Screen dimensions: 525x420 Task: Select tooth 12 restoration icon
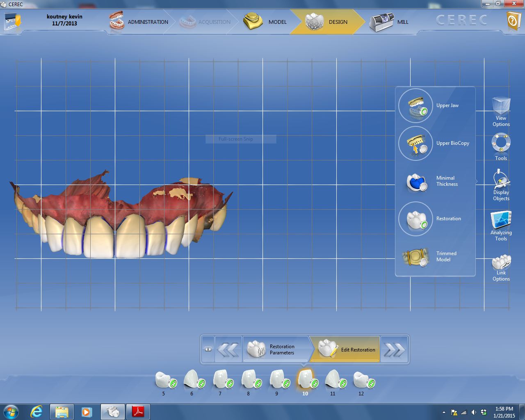click(363, 380)
